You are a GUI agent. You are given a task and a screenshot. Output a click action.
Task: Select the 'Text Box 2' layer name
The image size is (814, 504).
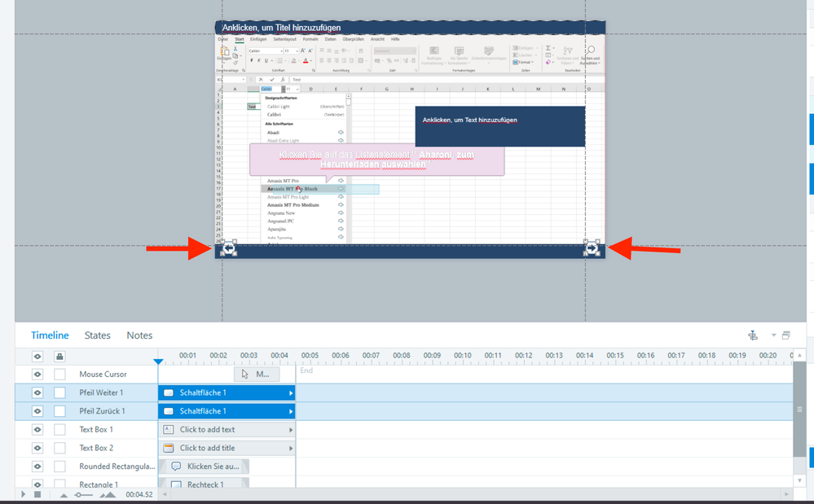pos(96,448)
